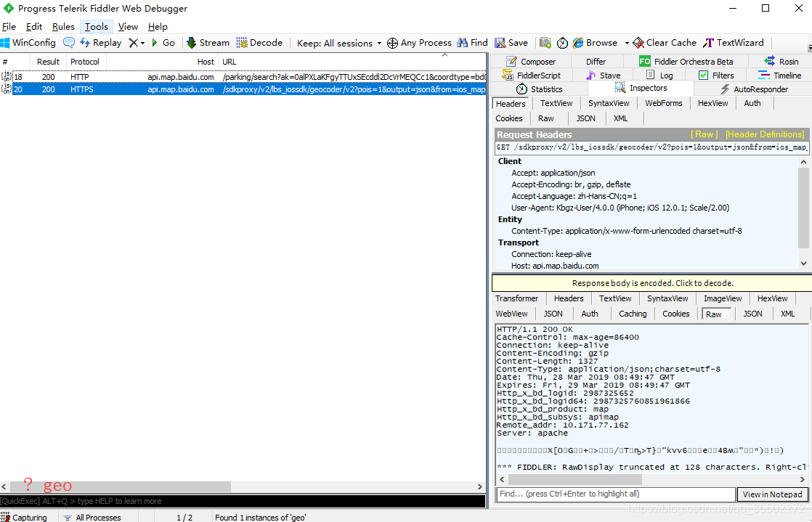The image size is (812, 522).
Task: Open Find in the toolbar
Action: point(472,43)
